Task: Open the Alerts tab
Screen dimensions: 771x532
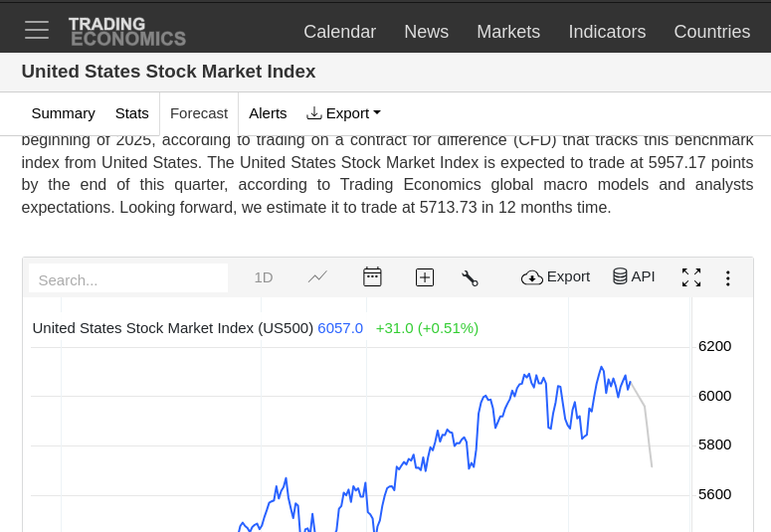Action: point(268,113)
